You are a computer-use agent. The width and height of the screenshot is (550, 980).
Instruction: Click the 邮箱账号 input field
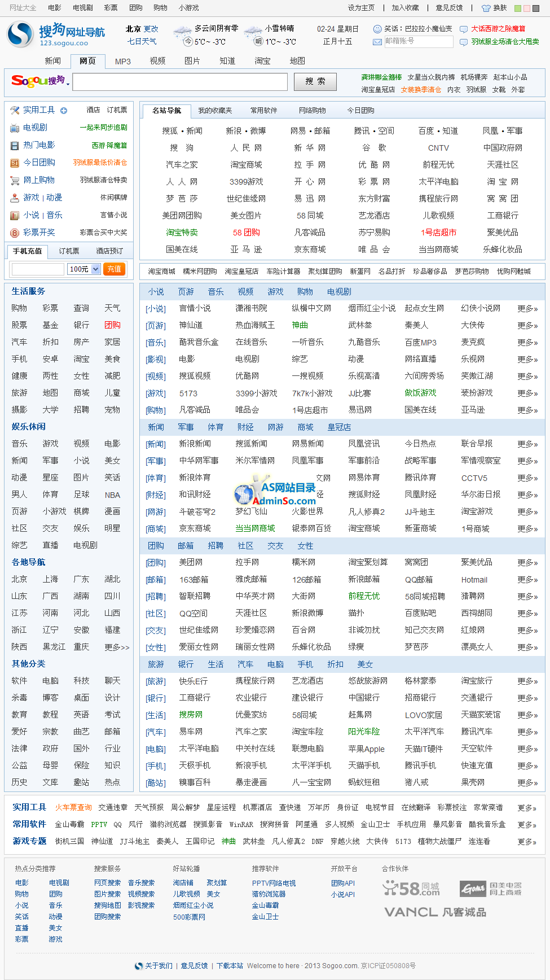[x=419, y=42]
